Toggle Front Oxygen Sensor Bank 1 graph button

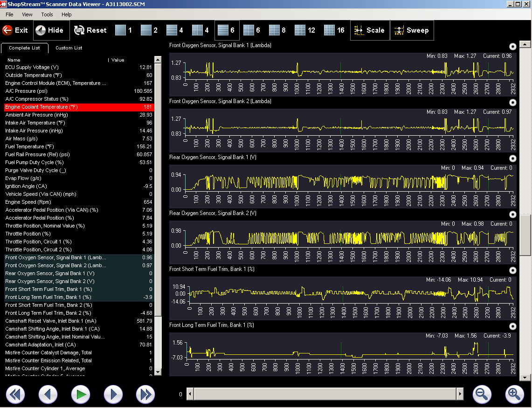(513, 46)
